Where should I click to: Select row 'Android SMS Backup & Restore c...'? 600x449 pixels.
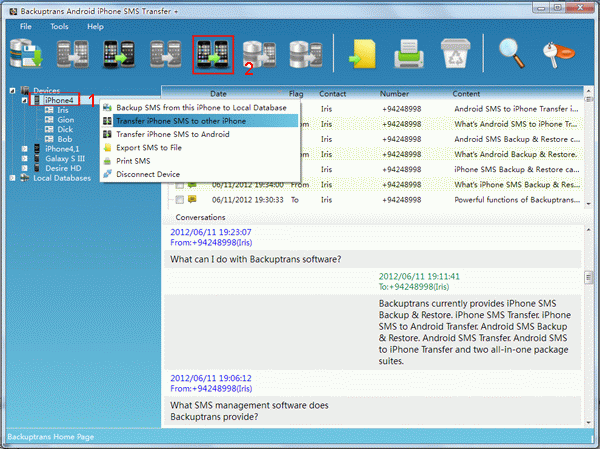517,139
